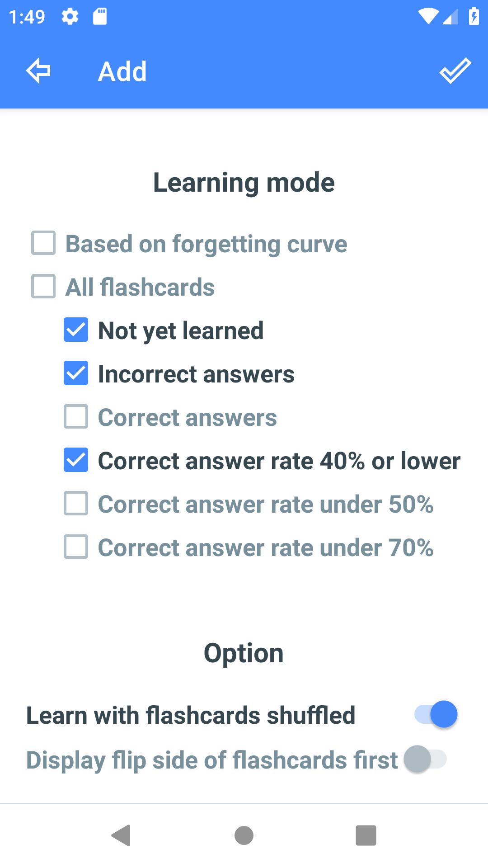
Task: Check Correct answer rate under 70%
Action: pos(76,547)
